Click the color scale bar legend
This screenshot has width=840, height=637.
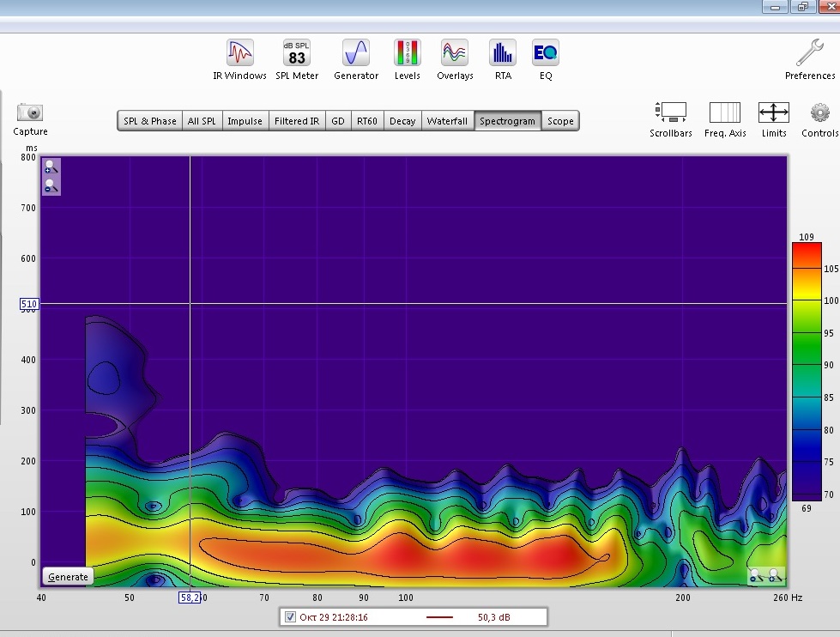(x=807, y=371)
